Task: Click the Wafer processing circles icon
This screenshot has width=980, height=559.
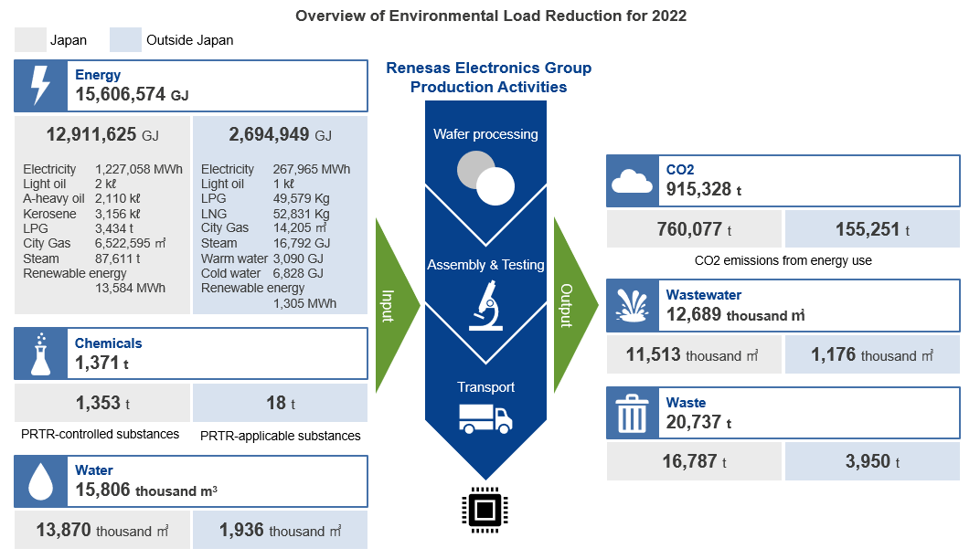Action: point(485,178)
